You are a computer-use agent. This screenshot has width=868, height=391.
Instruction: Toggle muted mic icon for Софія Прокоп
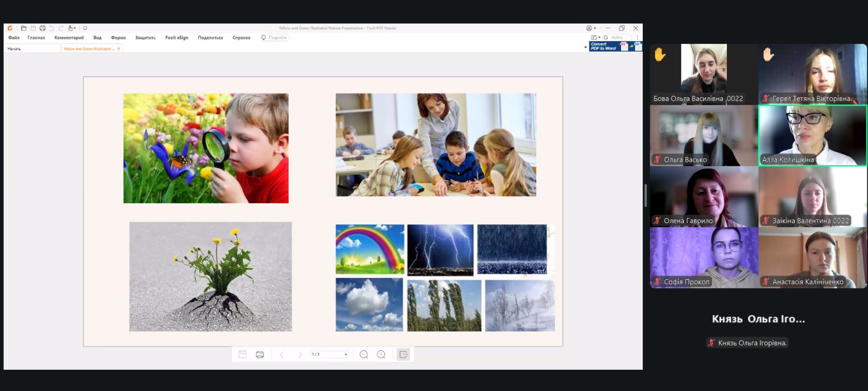657,282
